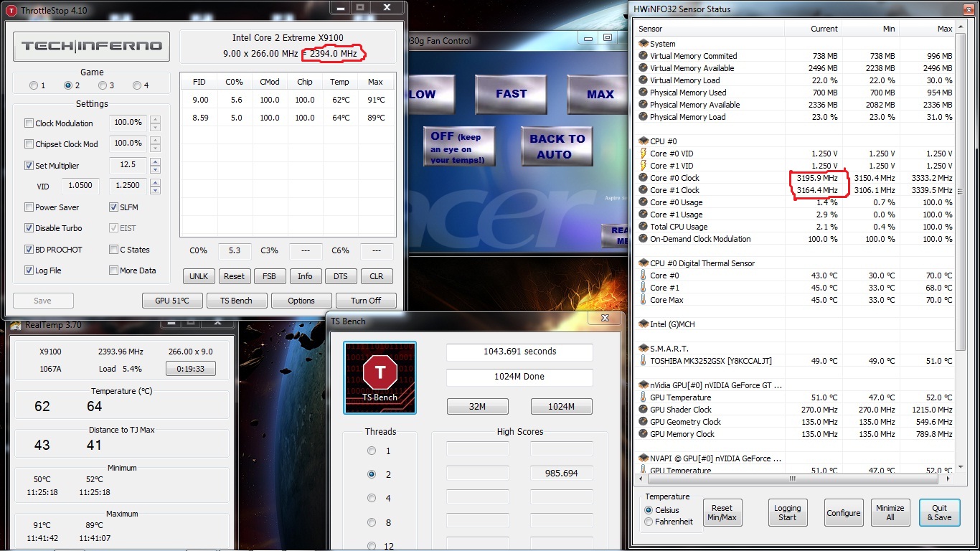The width and height of the screenshot is (980, 551).
Task: Click the lightning icon beside Core #0 VID
Action: tap(644, 154)
